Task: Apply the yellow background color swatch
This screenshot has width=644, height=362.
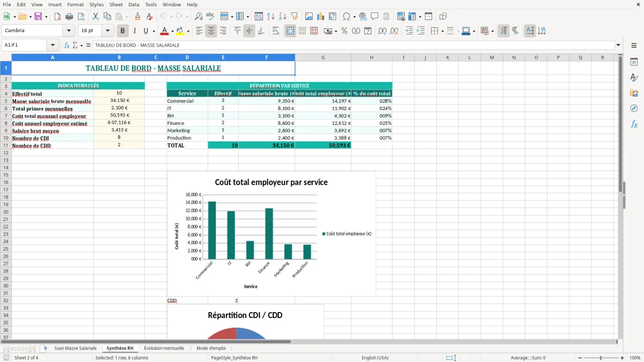Action: pos(180,31)
